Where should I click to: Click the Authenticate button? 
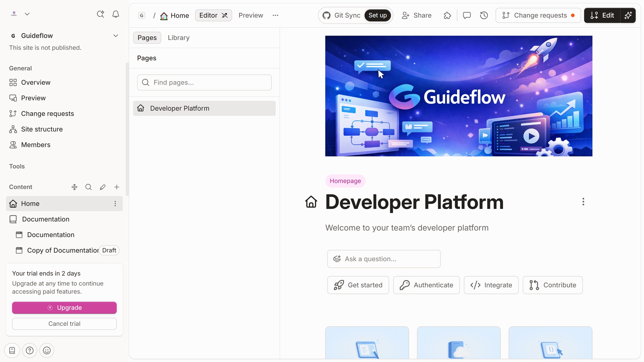(x=426, y=285)
